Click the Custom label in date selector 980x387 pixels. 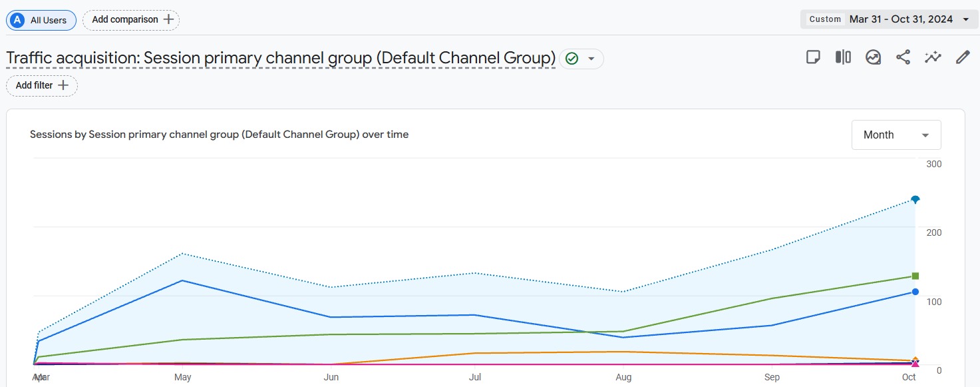[825, 19]
